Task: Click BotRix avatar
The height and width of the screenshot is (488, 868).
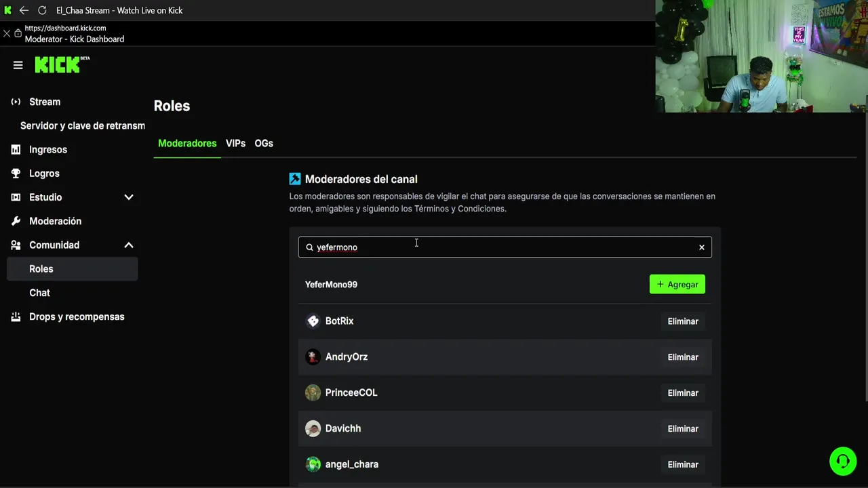Action: pos(313,321)
